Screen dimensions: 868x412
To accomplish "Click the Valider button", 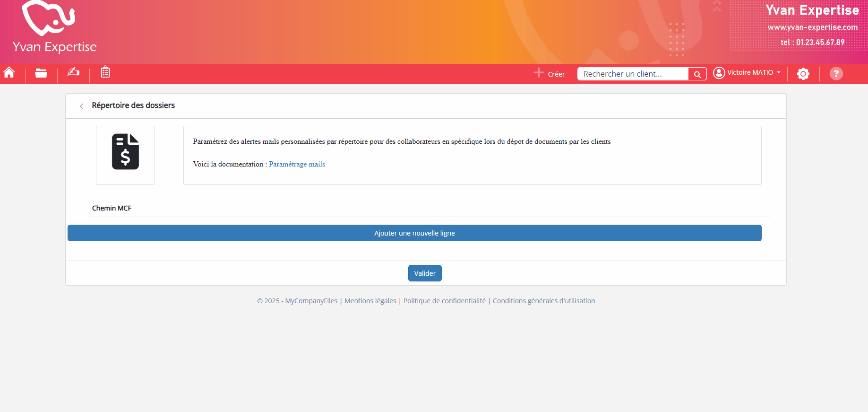I will (x=425, y=273).
